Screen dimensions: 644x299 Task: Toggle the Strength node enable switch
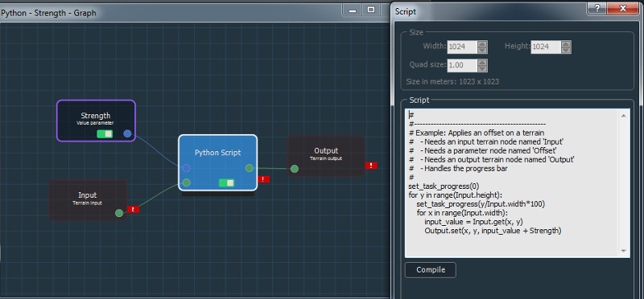[105, 133]
